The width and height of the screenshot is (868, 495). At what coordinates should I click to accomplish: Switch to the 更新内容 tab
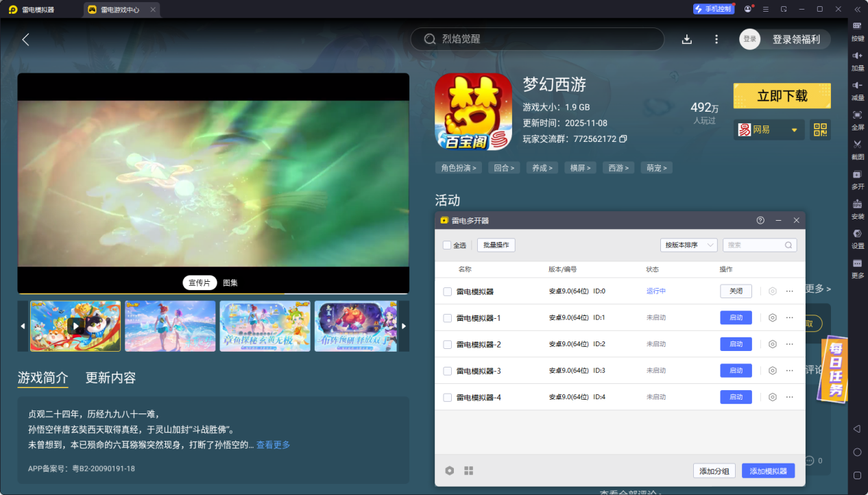point(110,378)
